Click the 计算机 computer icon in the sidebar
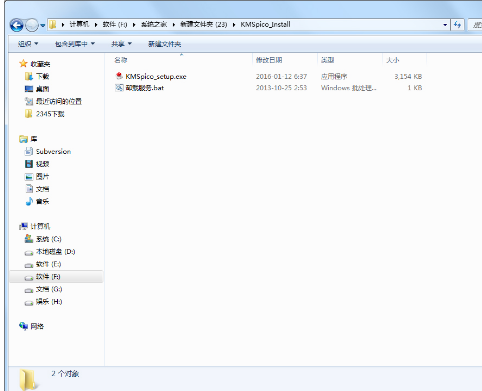The width and height of the screenshot is (482, 391). (23, 226)
